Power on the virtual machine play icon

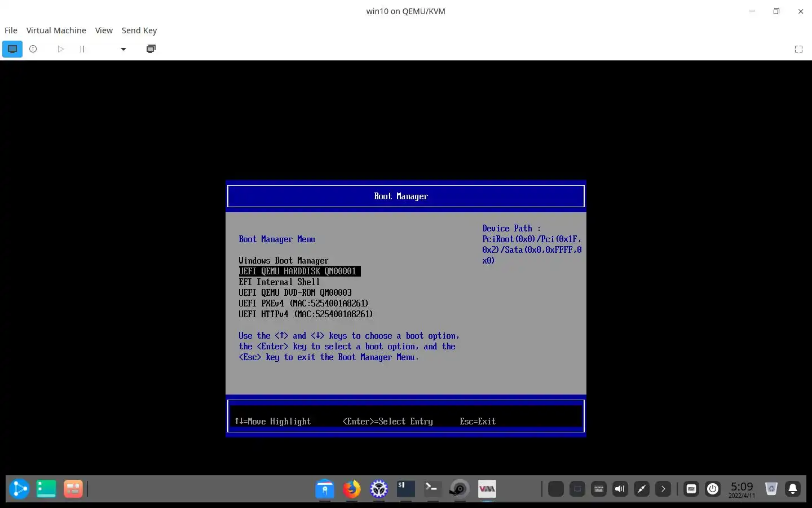tap(60, 49)
